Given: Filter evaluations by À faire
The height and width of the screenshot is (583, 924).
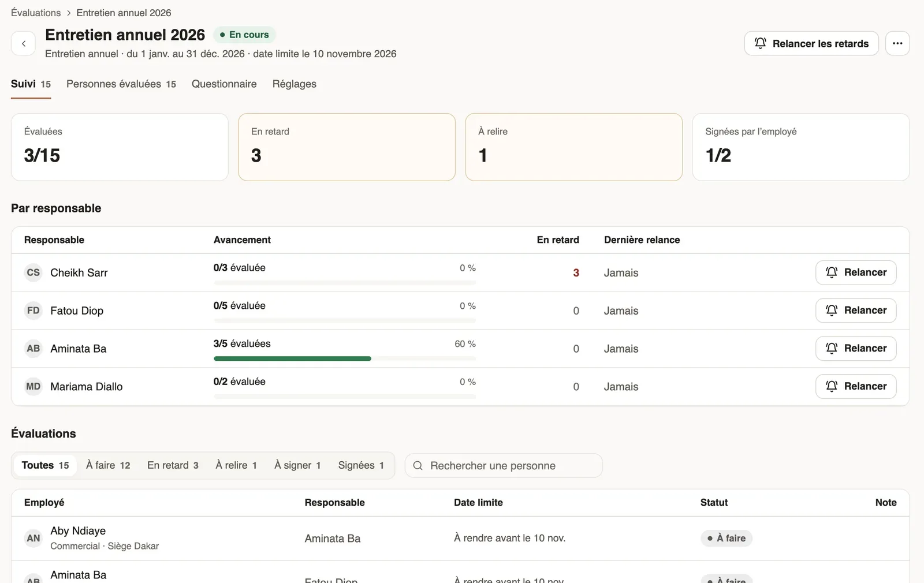Looking at the screenshot, I should tap(108, 465).
